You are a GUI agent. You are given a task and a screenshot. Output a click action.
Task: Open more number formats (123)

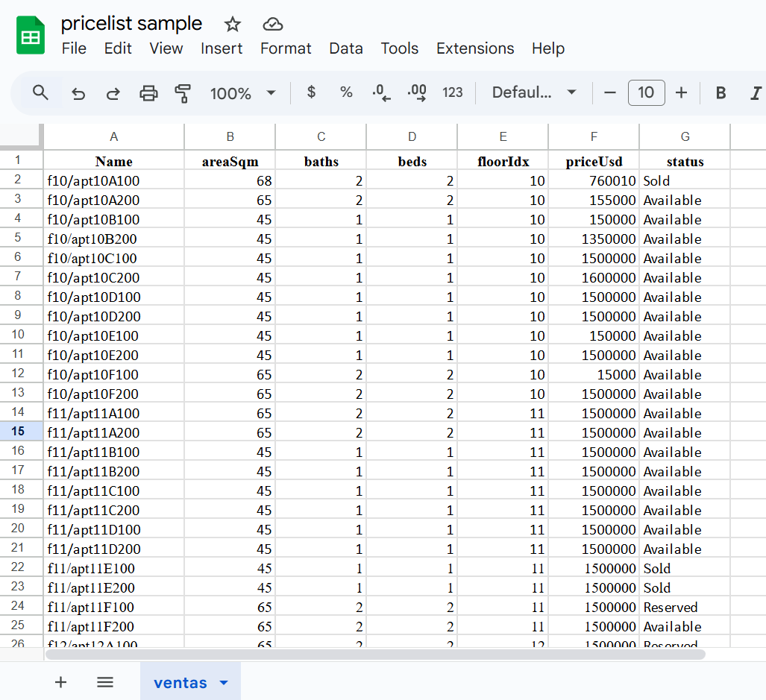pos(453,92)
